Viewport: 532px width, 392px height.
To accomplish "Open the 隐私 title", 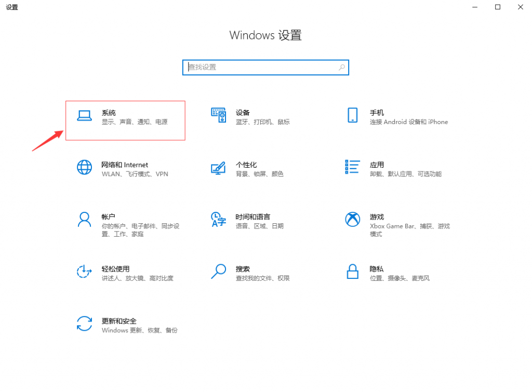I will tap(377, 269).
